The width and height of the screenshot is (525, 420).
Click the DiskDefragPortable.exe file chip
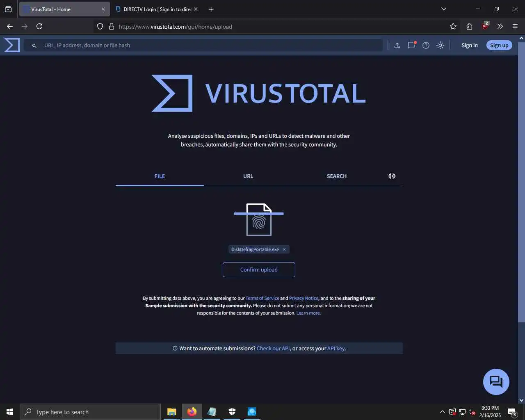[259, 249]
